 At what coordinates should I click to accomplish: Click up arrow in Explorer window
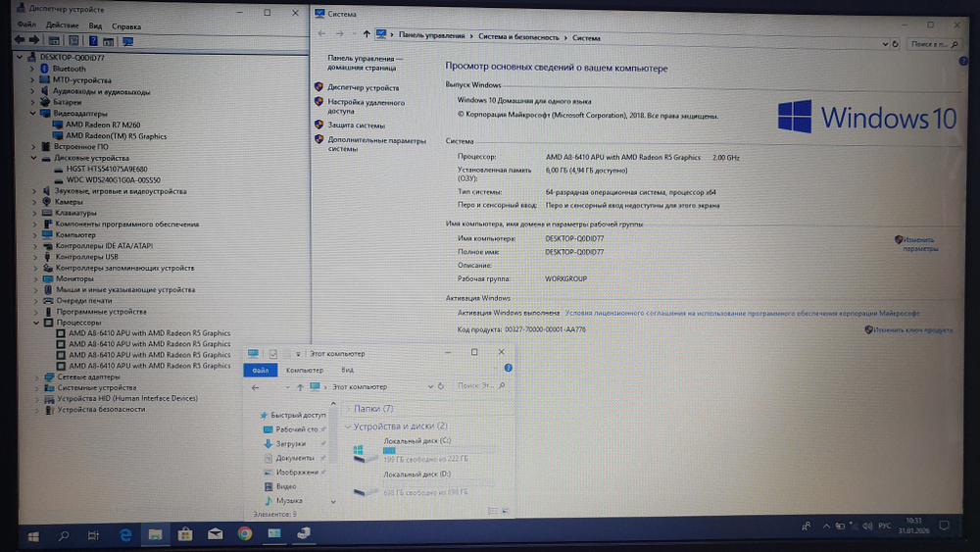300,387
